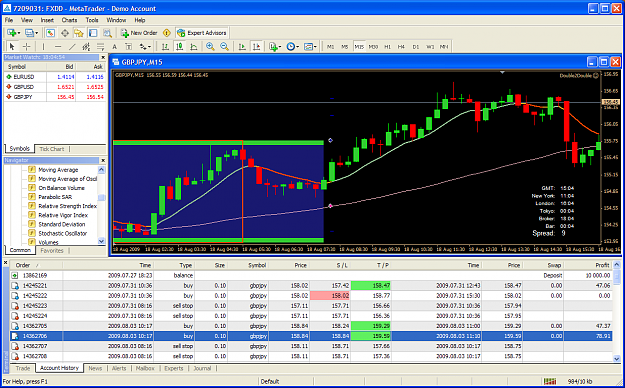Toggle the Terminal window button
The width and height of the screenshot is (625, 388).
coord(93,33)
